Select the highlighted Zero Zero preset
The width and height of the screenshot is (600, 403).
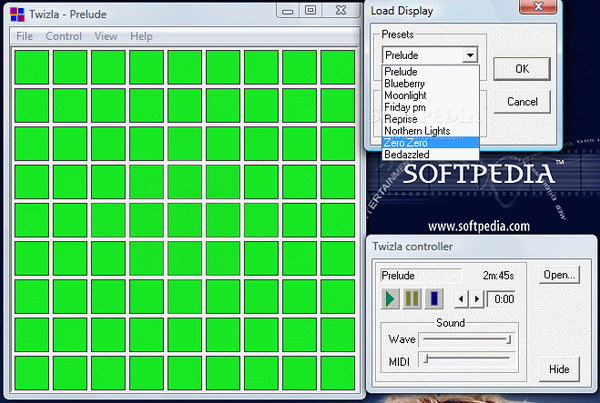pos(430,143)
